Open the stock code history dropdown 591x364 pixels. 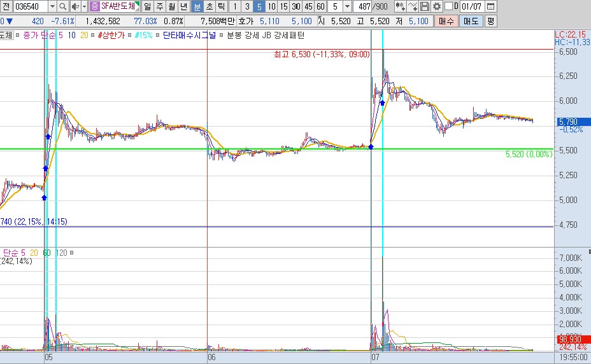click(x=52, y=6)
